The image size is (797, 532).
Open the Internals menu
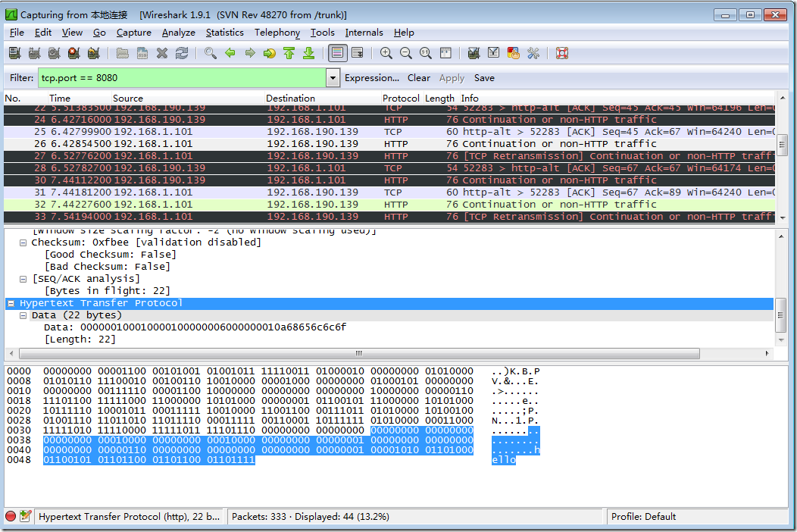[x=364, y=33]
